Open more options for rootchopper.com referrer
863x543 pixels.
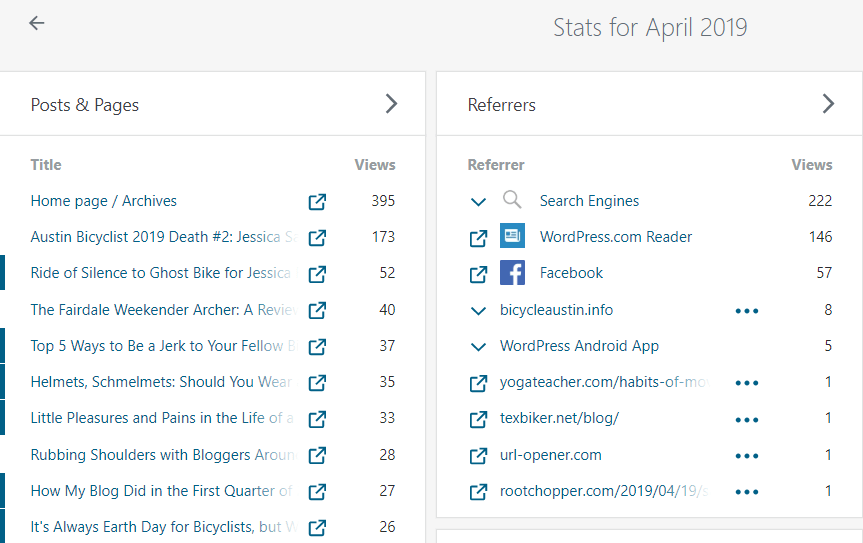pos(747,492)
